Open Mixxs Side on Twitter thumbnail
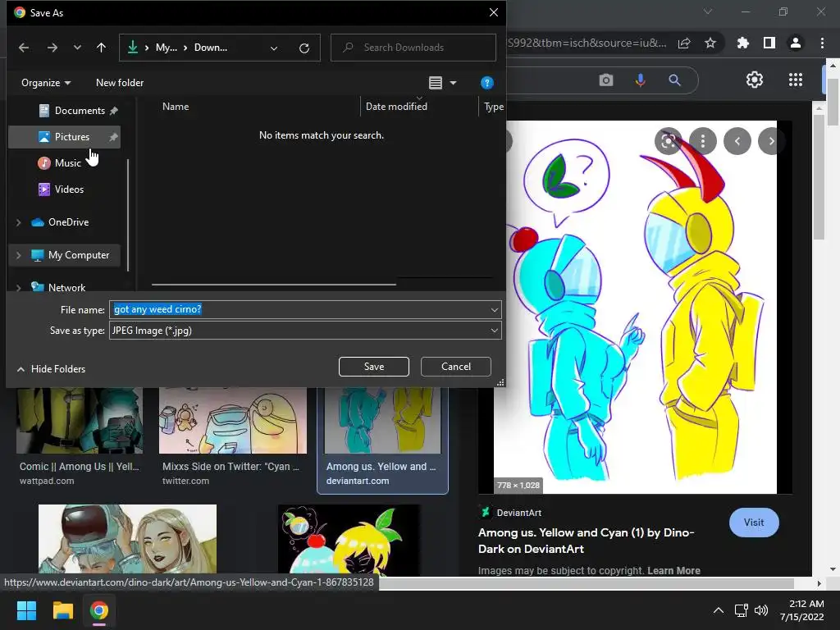The image size is (840, 630). [232, 421]
